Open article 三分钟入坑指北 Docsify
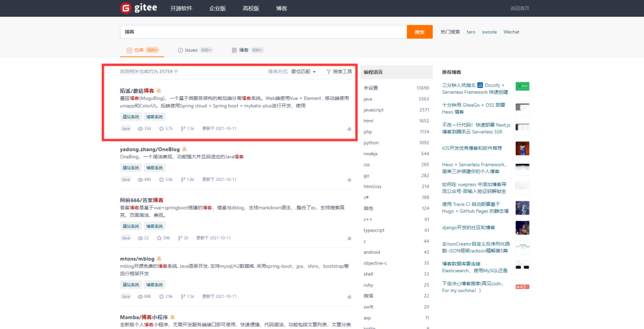644x329 pixels. coord(475,88)
